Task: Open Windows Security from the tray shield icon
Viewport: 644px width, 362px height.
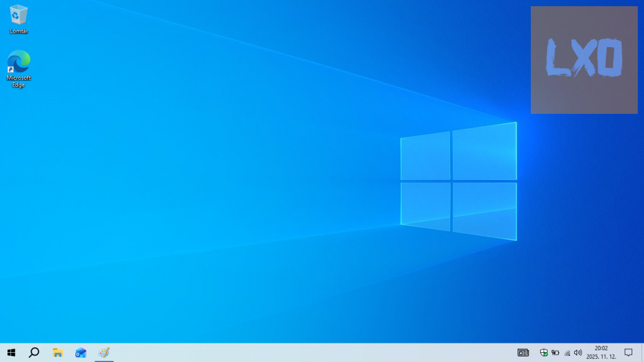Action: 543,353
